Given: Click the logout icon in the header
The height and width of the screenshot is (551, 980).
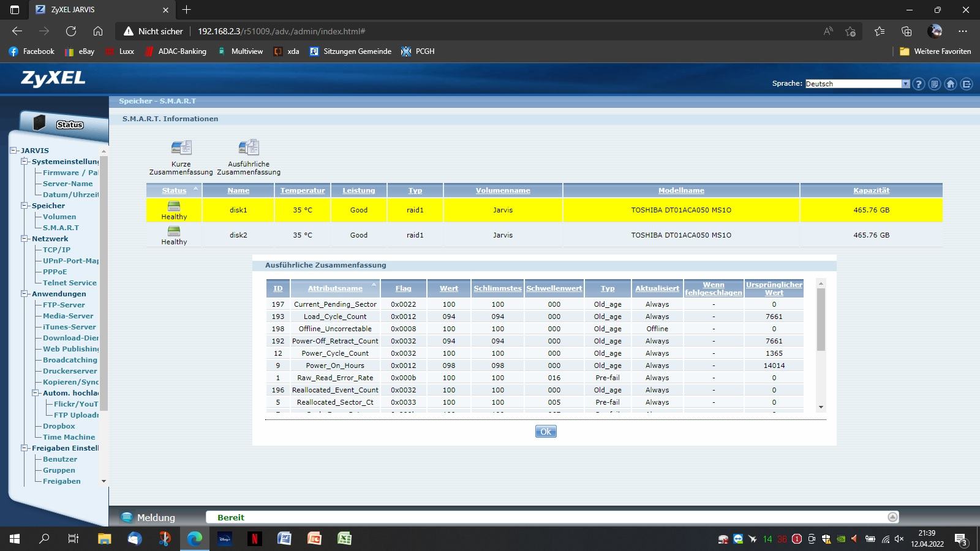Looking at the screenshot, I should click(x=967, y=84).
